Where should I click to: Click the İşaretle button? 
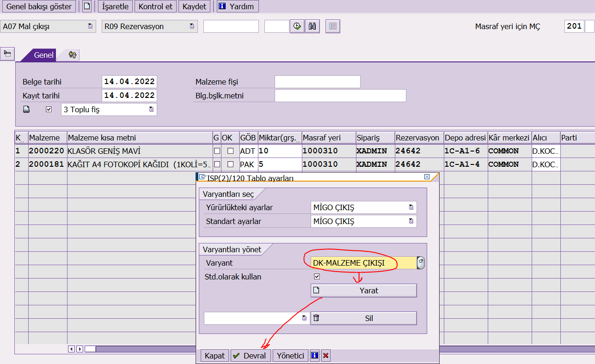coord(116,6)
